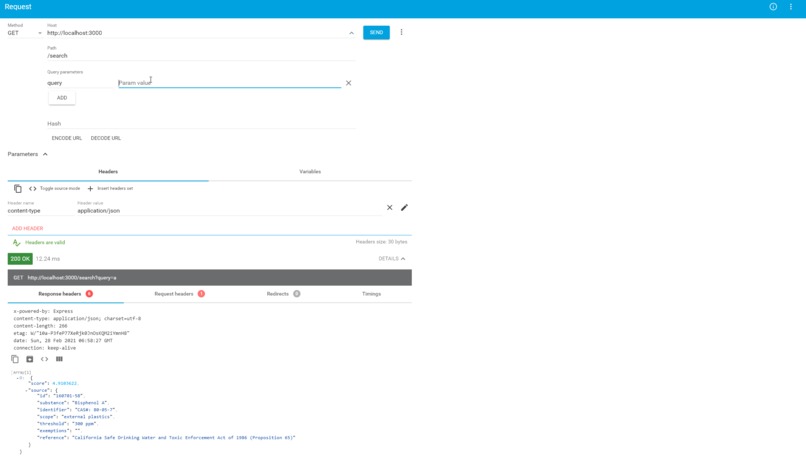806x456 pixels.
Task: Click the request URL in gray bar
Action: coord(72,278)
